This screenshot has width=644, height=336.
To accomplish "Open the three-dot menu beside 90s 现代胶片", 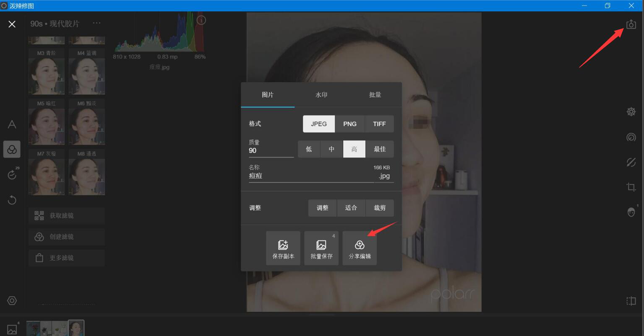I will click(96, 23).
